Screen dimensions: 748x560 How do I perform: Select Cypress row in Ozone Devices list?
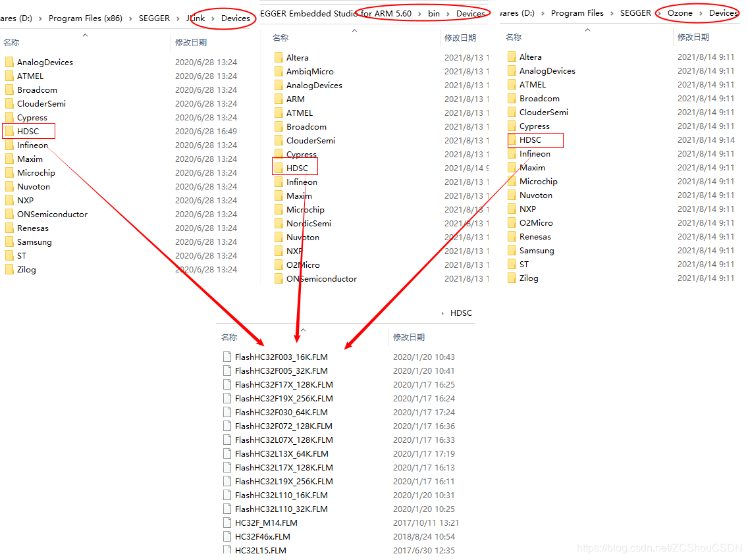(x=621, y=126)
